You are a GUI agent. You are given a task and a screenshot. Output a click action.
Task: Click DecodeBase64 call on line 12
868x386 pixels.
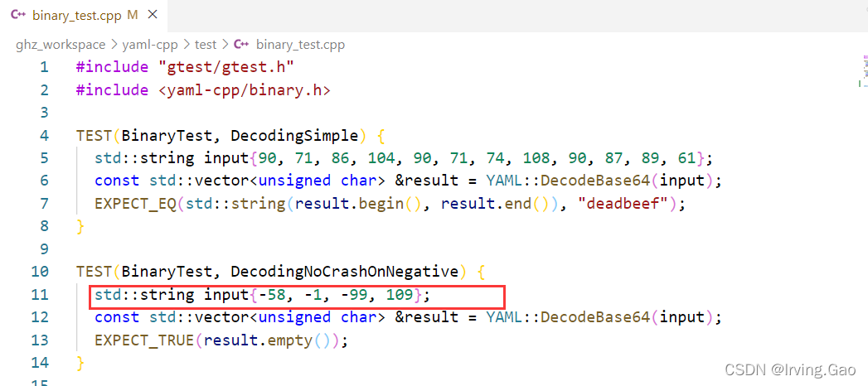tap(595, 317)
